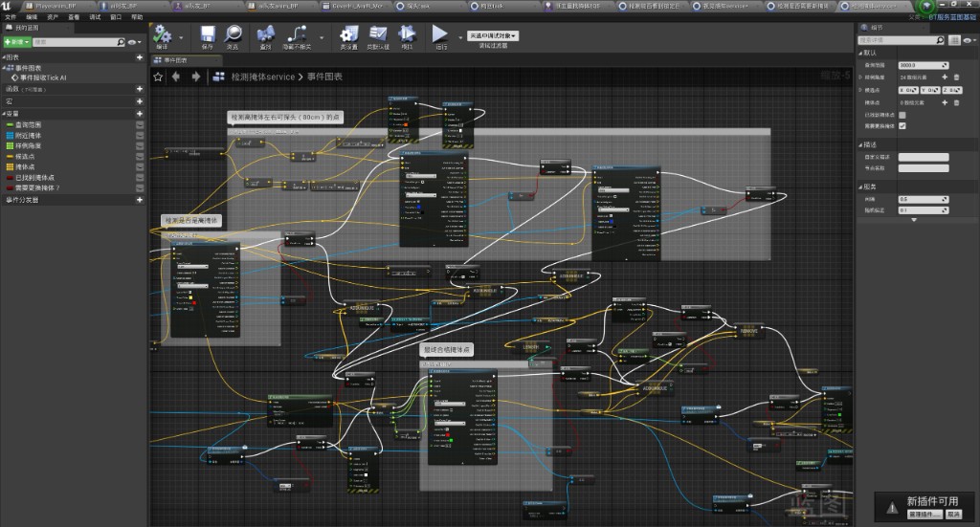Image resolution: width=980 pixels, height=527 pixels.
Task: Select 事件接收Tick AI tree item
Action: 38,78
